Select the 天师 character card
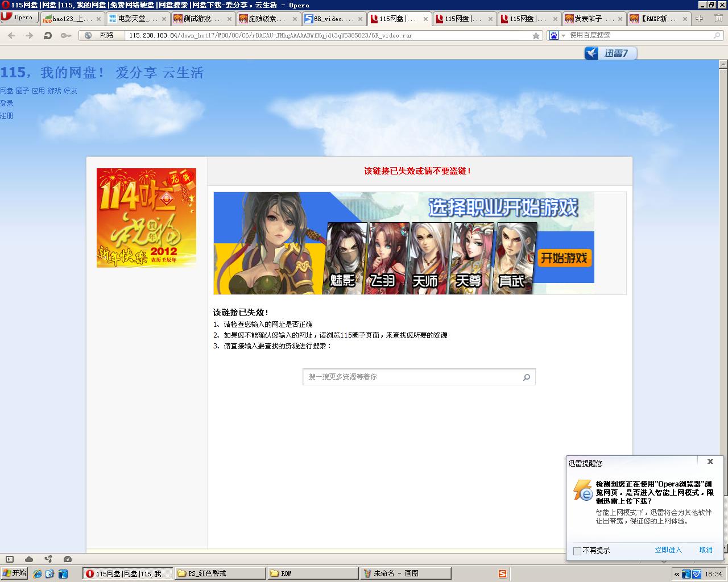 tap(430, 258)
